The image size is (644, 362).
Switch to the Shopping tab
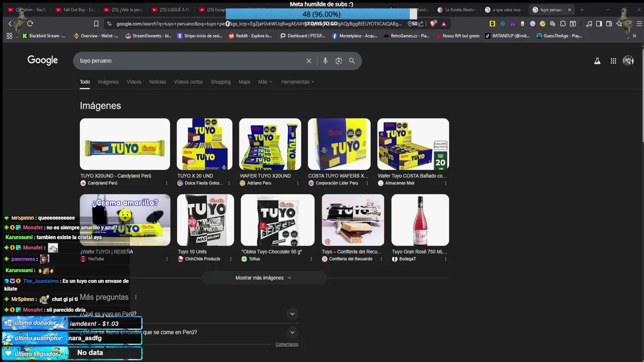[220, 82]
